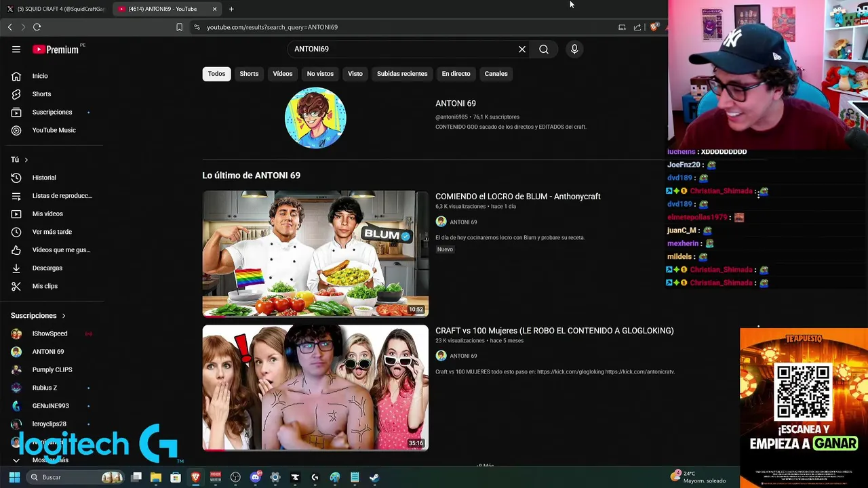Switch to the SQUID CRAFT 4 tab
Viewport: 868px width, 488px height.
coord(56,9)
